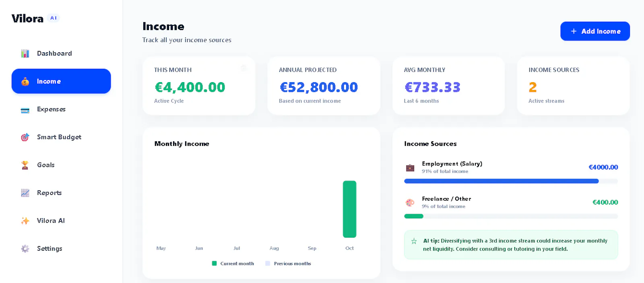Click the Vilora logo text
The width and height of the screenshot is (644, 283).
pyautogui.click(x=27, y=19)
